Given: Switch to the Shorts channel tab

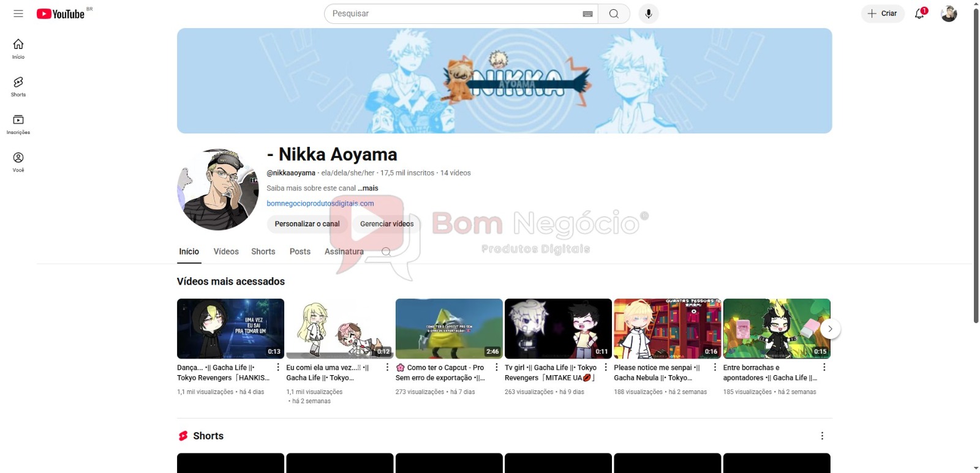Looking at the screenshot, I should (x=263, y=251).
